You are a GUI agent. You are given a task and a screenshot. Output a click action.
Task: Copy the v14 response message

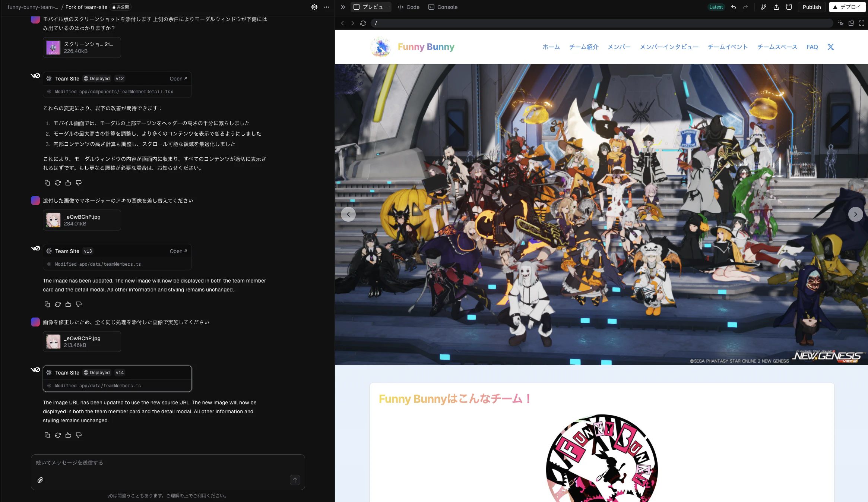click(47, 435)
